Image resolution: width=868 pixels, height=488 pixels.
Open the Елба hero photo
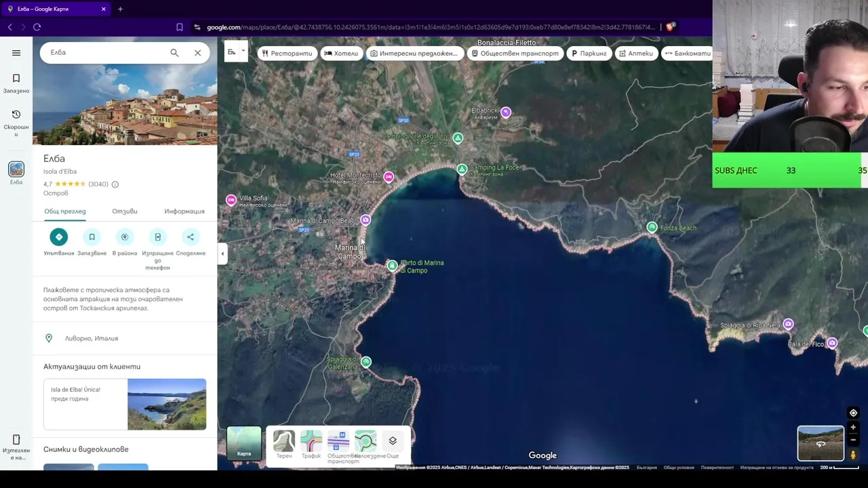click(x=125, y=105)
